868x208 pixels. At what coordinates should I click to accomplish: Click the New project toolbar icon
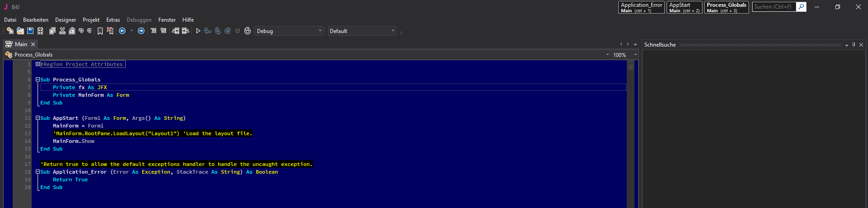coord(10,31)
